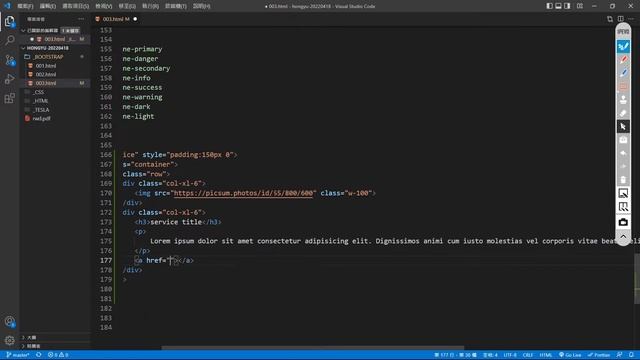Select the blue pen annotation tool

point(623,73)
